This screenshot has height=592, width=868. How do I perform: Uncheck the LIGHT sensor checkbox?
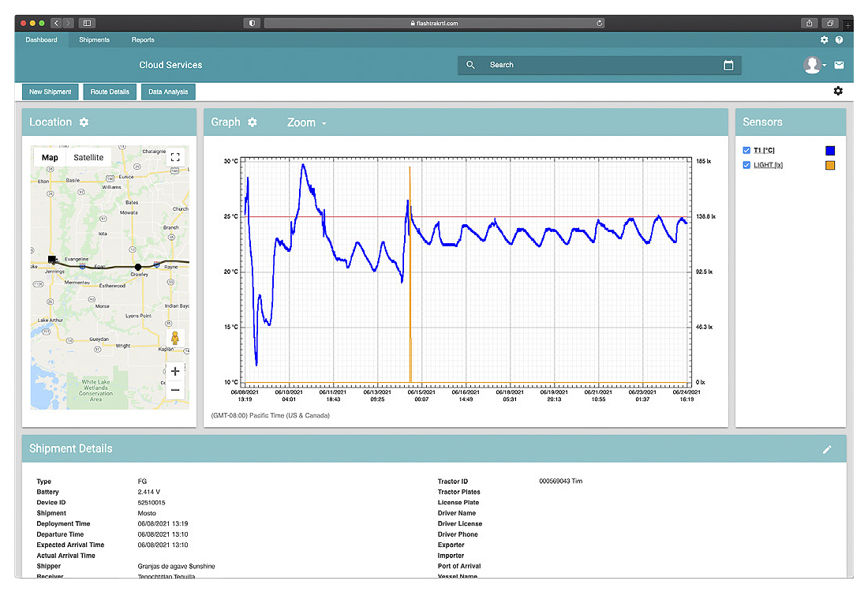(x=746, y=165)
